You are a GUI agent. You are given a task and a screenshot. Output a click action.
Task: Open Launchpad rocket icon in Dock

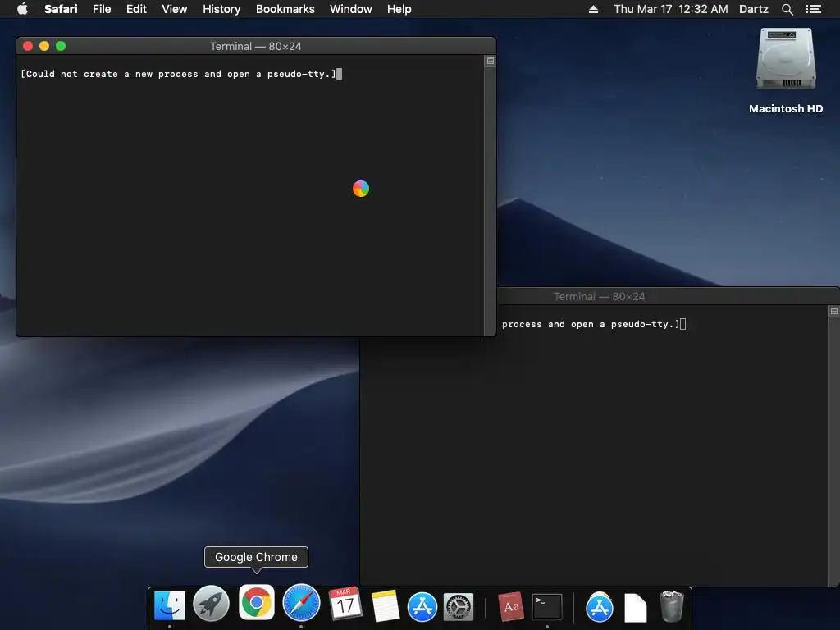211,604
